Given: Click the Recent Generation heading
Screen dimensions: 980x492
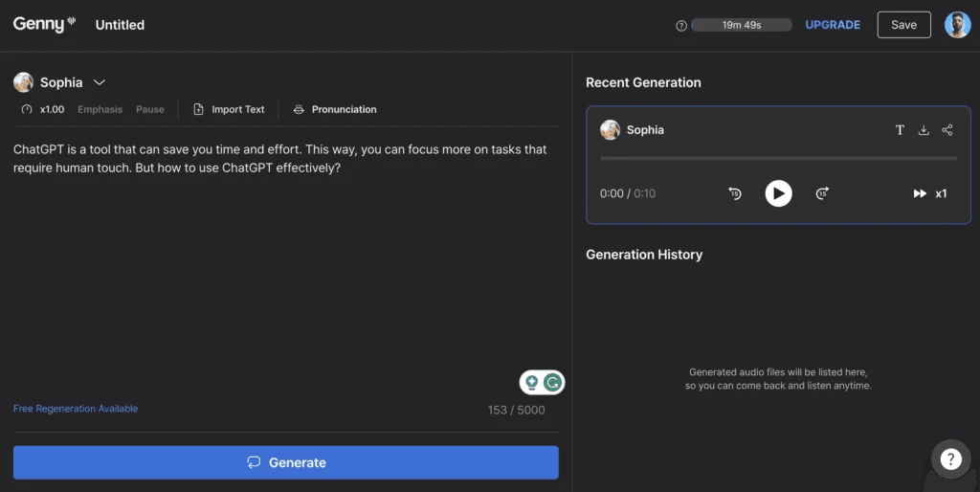Looking at the screenshot, I should 643,82.
